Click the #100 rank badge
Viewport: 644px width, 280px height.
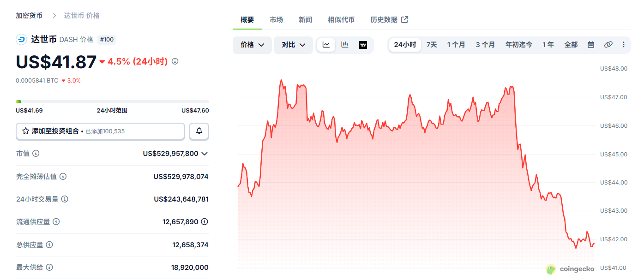[x=107, y=40]
